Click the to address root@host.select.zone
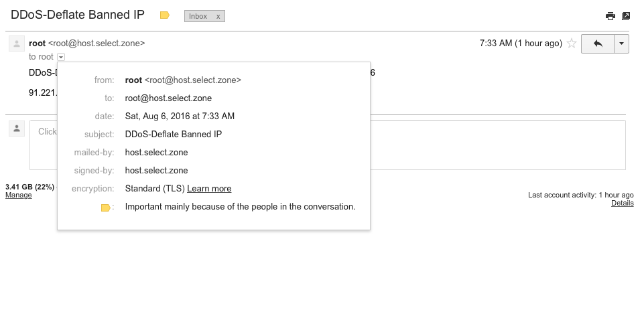 point(168,98)
